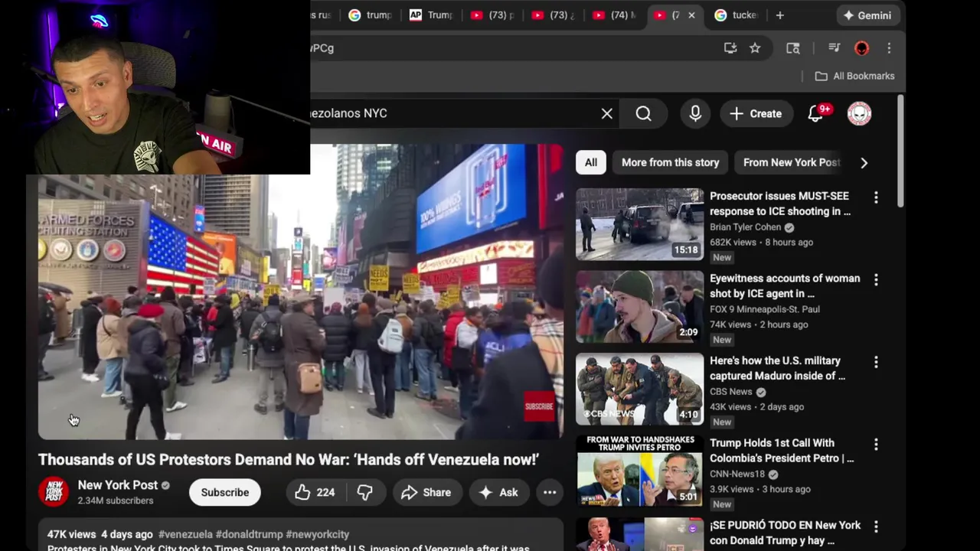This screenshot has height=551, width=980.
Task: Open the Chrome profile avatar
Action: tap(862, 48)
